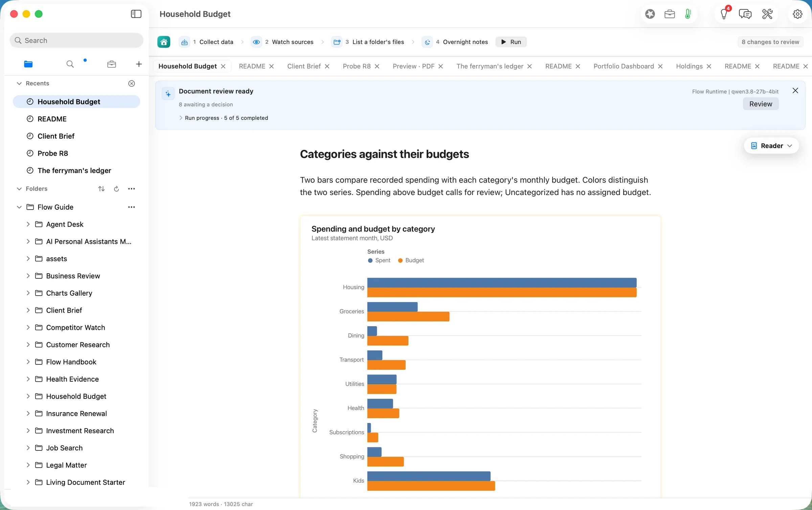Screen dimensions: 812x510
Task: Expand the Charts Gallery folder
Action: pos(28,293)
